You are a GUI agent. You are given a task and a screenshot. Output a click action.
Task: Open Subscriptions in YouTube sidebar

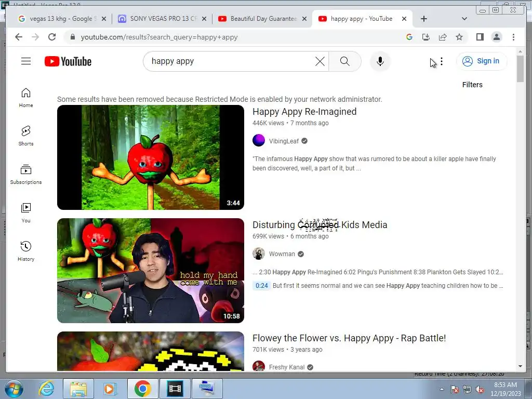click(26, 175)
